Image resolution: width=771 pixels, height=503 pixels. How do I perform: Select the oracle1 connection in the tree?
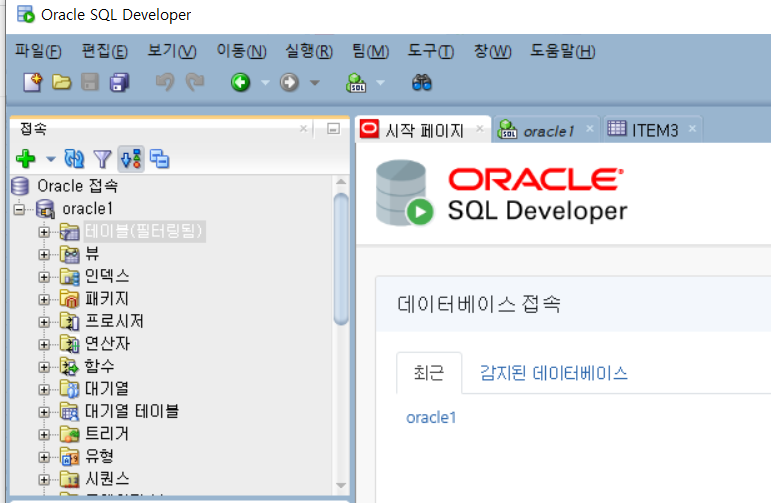pos(88,209)
